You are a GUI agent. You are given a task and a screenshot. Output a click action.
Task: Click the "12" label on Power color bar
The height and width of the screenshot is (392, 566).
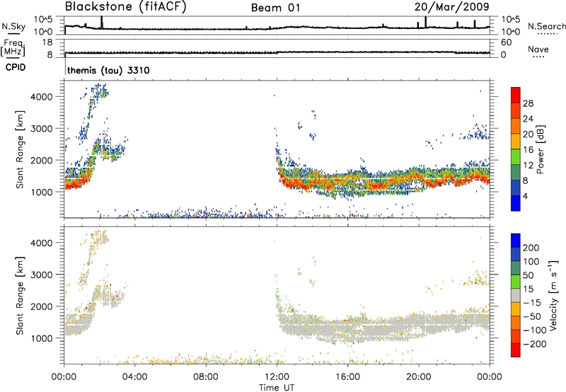[x=528, y=166]
